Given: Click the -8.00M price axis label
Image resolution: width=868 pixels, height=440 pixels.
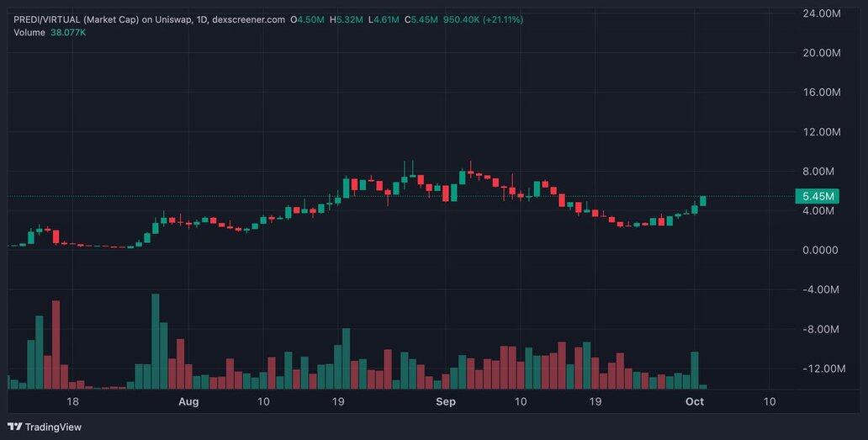Looking at the screenshot, I should pos(821,330).
